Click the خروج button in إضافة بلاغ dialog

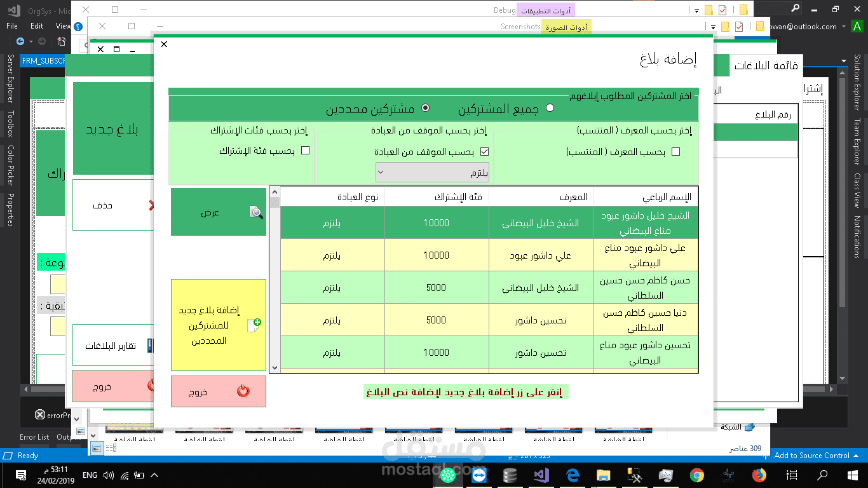219,391
